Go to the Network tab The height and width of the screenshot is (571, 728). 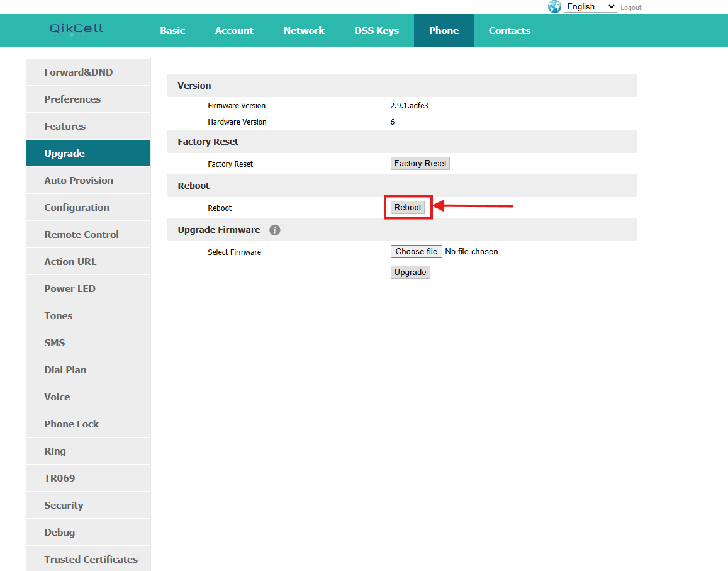[304, 31]
